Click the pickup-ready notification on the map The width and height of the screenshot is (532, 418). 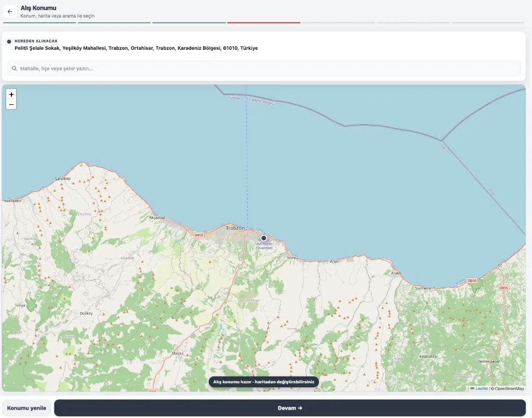(263, 382)
